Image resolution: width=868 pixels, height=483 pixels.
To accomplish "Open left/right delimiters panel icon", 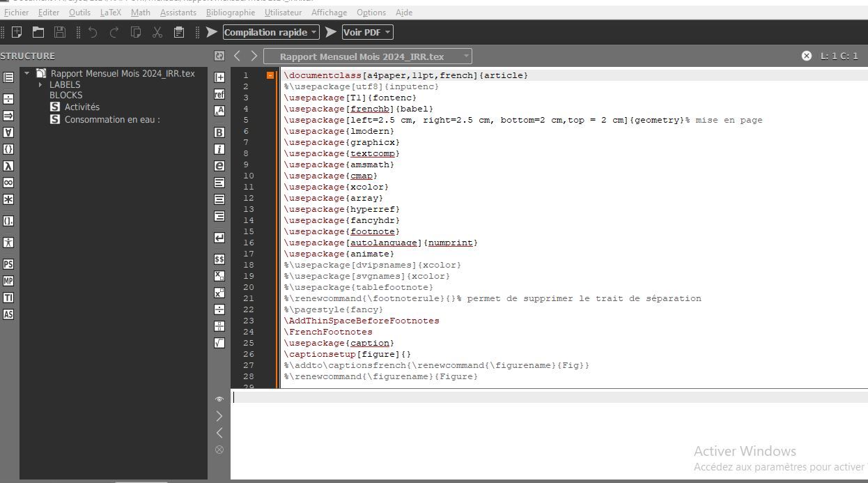I will point(8,221).
